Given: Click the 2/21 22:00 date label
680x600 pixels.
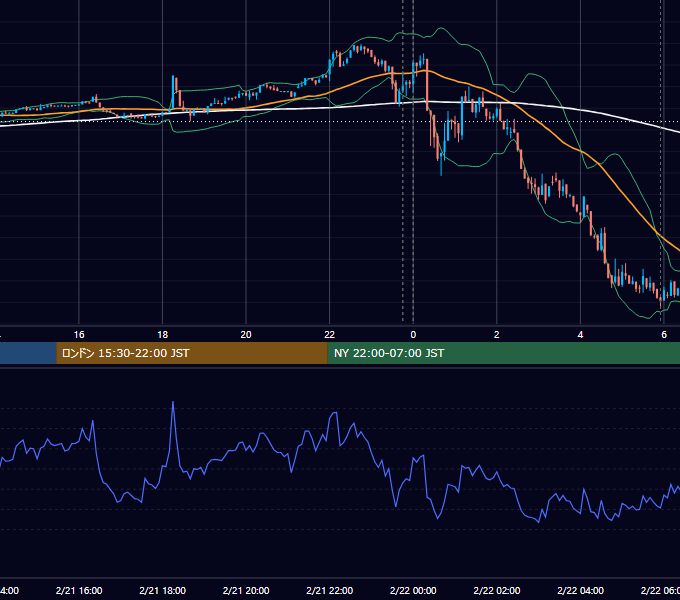Looking at the screenshot, I should [x=330, y=590].
